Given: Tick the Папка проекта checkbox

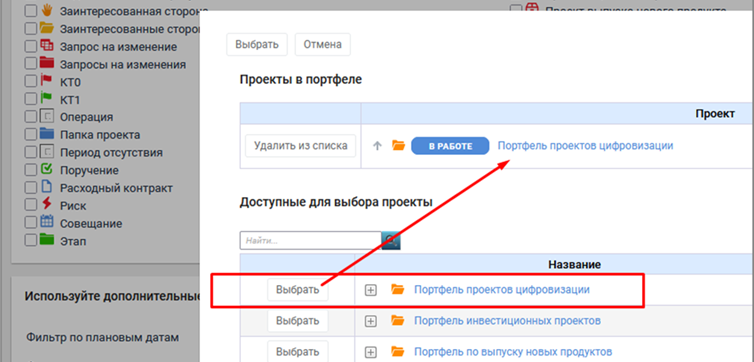Looking at the screenshot, I should 31,135.
